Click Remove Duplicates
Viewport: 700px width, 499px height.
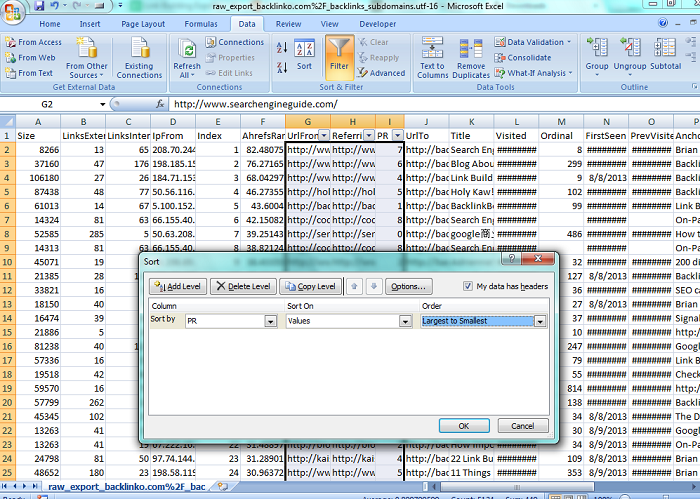pos(471,58)
